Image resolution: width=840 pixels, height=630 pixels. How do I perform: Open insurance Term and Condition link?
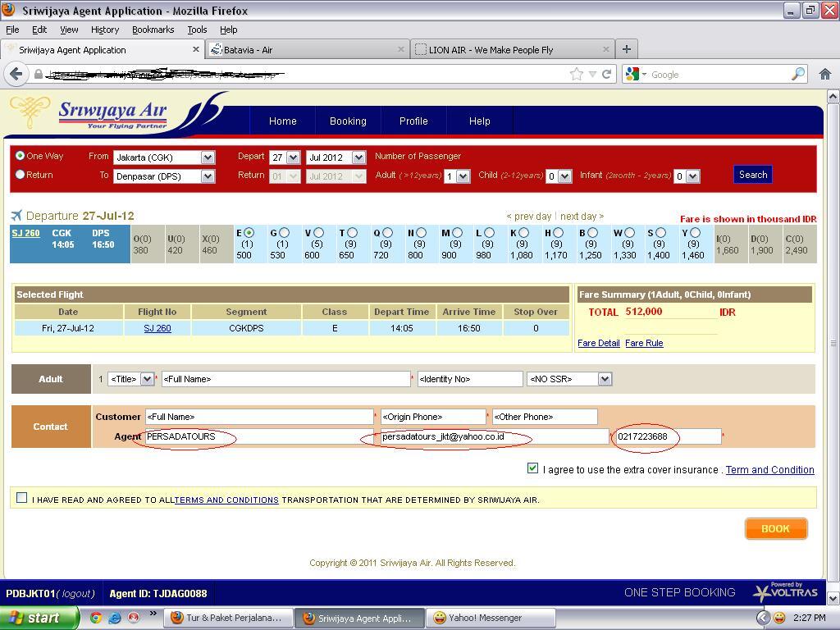[x=769, y=470]
